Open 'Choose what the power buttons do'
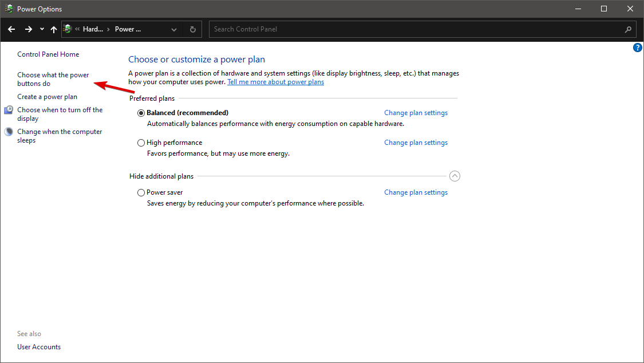The image size is (644, 363). coord(53,79)
